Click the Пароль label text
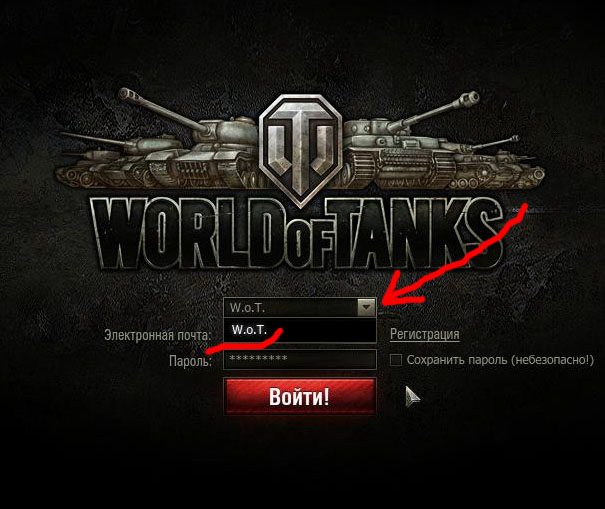 (x=190, y=361)
